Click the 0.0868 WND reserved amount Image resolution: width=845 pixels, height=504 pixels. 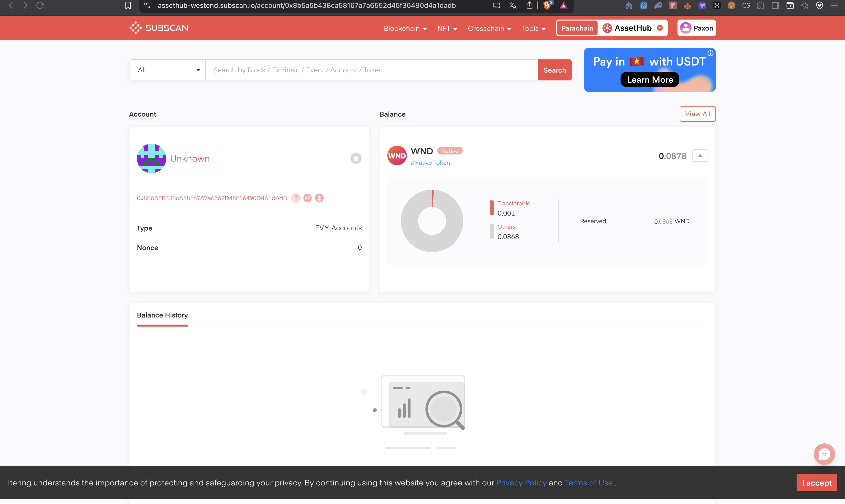pyautogui.click(x=671, y=221)
